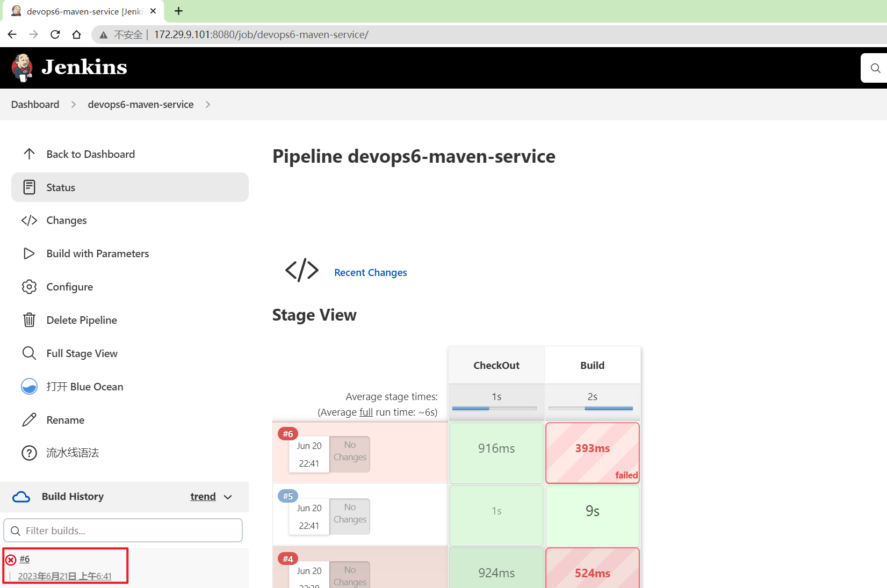887x588 pixels.
Task: Click the large Recent Changes code icon
Action: point(302,270)
